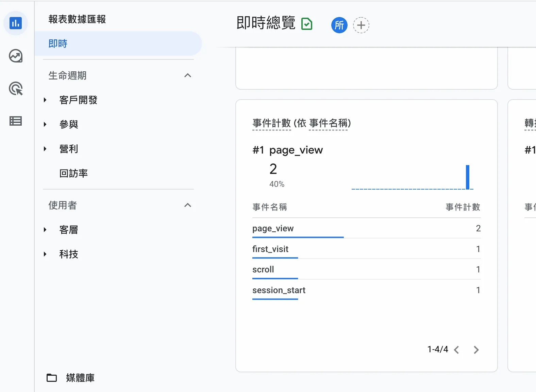This screenshot has width=536, height=392.
Task: Open the Advertising cursor-target icon
Action: pyautogui.click(x=16, y=89)
